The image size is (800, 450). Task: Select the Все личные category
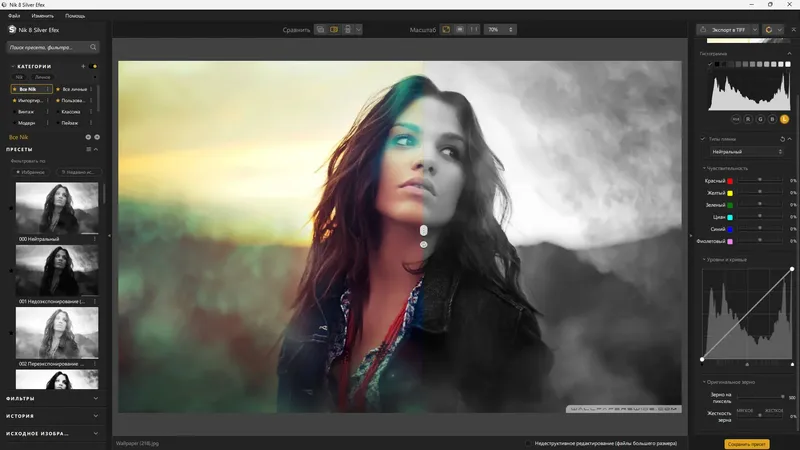coord(74,89)
